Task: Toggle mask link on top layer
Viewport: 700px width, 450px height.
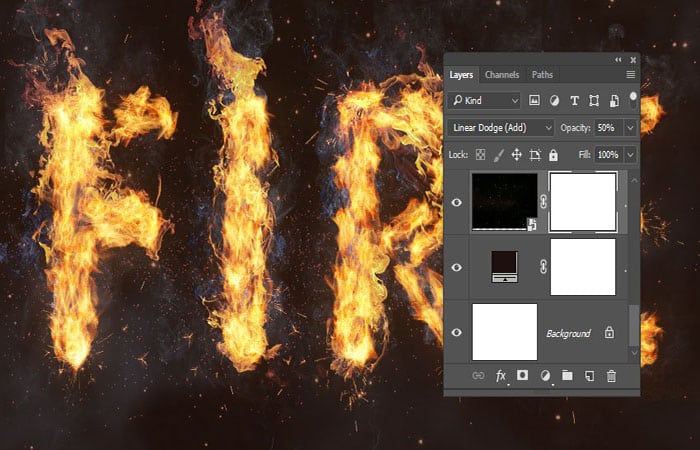Action: coord(543,202)
